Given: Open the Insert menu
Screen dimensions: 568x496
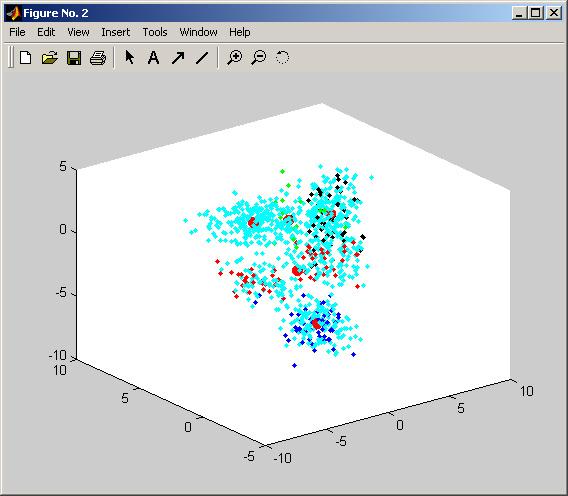Looking at the screenshot, I should click(x=116, y=32).
